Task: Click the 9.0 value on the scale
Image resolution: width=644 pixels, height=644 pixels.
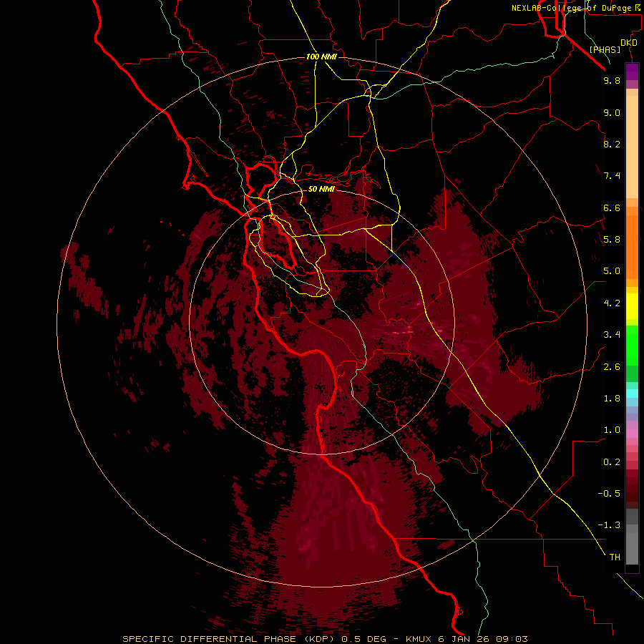Action: (612, 112)
